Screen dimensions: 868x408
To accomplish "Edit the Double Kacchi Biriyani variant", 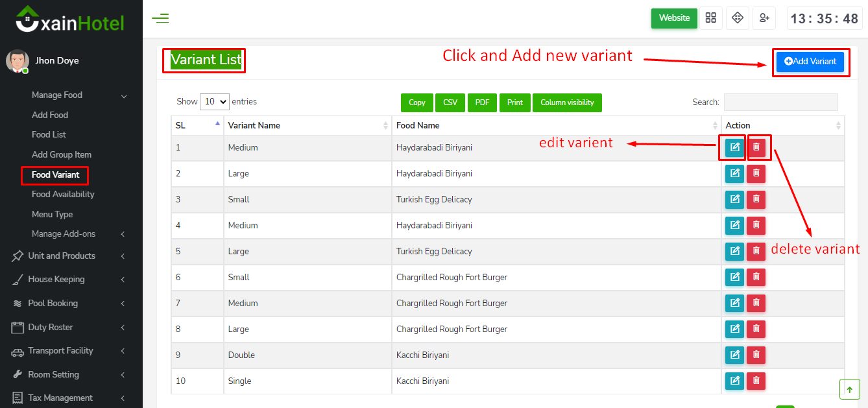I will (734, 355).
